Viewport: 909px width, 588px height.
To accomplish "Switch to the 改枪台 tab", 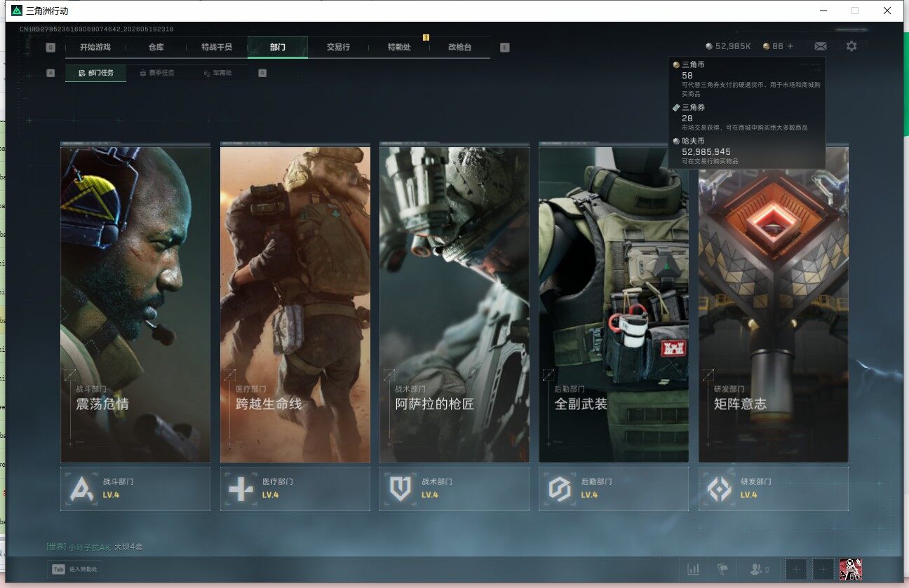I will coord(459,47).
